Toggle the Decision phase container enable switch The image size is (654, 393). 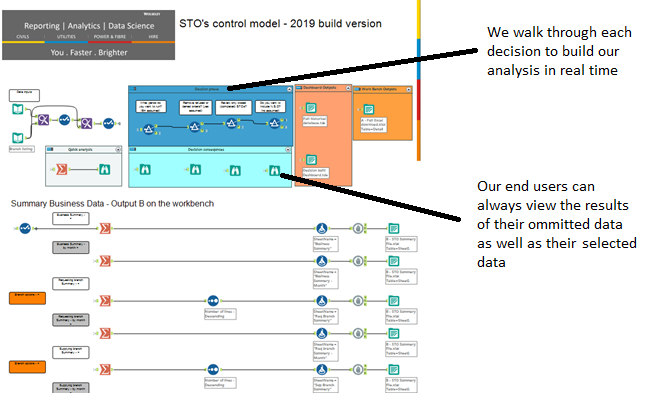[x=133, y=89]
